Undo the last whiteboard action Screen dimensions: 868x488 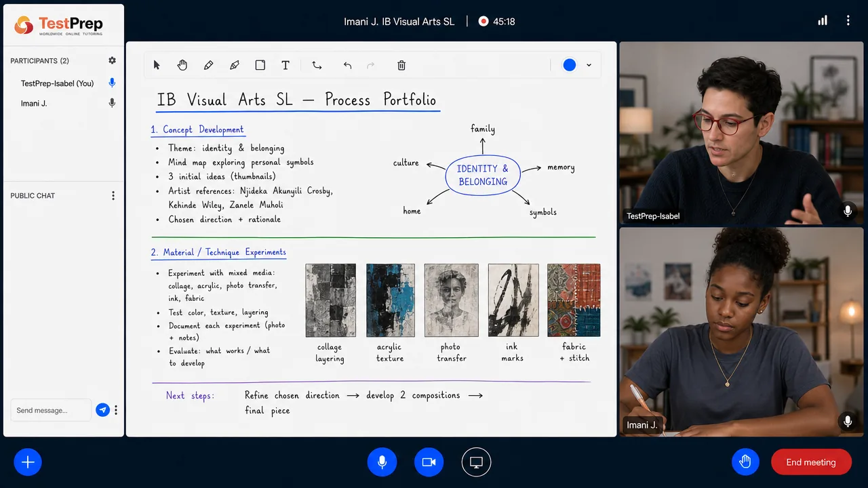click(x=347, y=65)
